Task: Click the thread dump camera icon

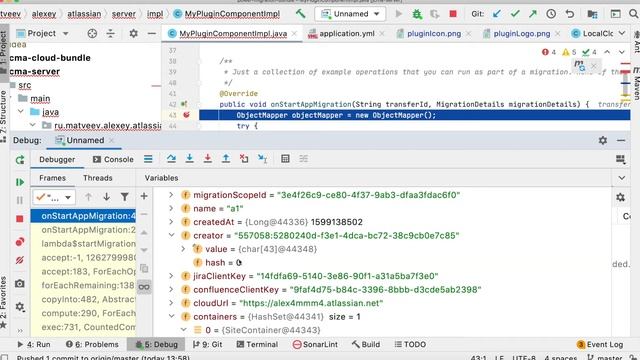Action: coord(20,283)
